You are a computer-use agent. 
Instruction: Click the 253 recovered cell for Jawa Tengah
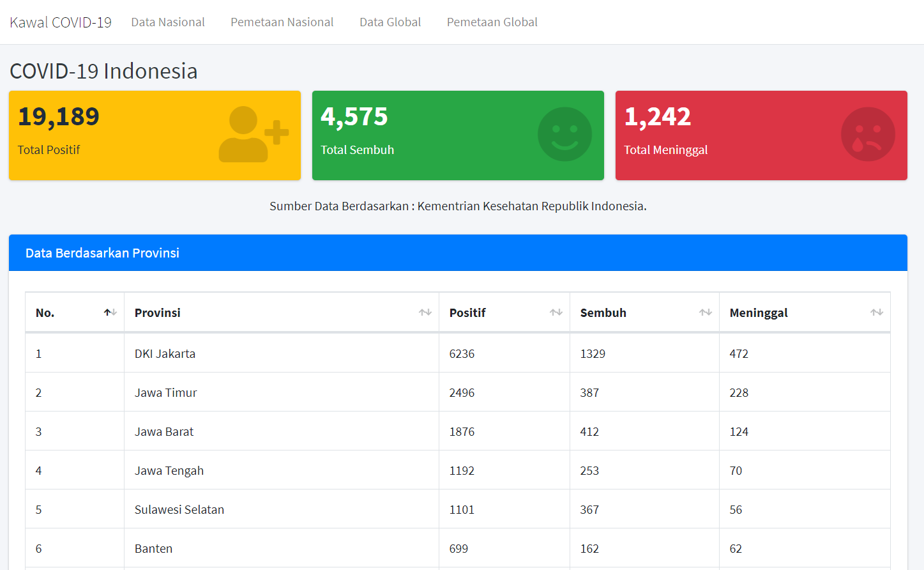click(645, 470)
